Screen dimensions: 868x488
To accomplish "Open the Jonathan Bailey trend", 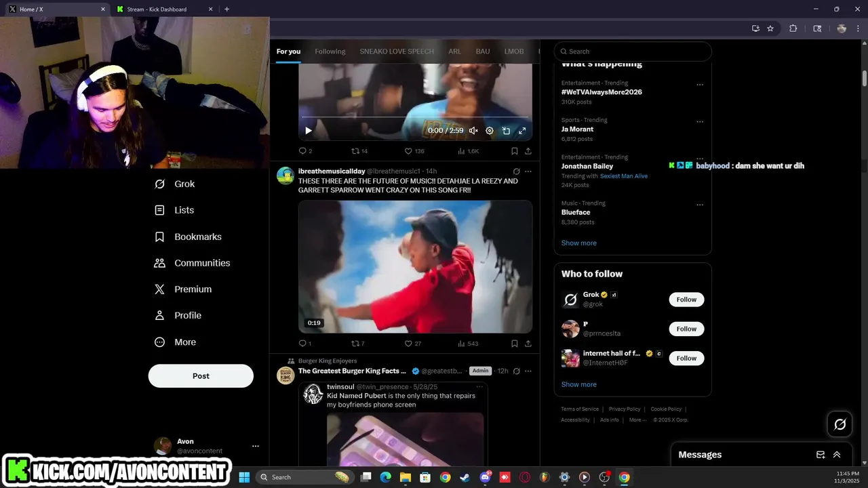I will [587, 166].
